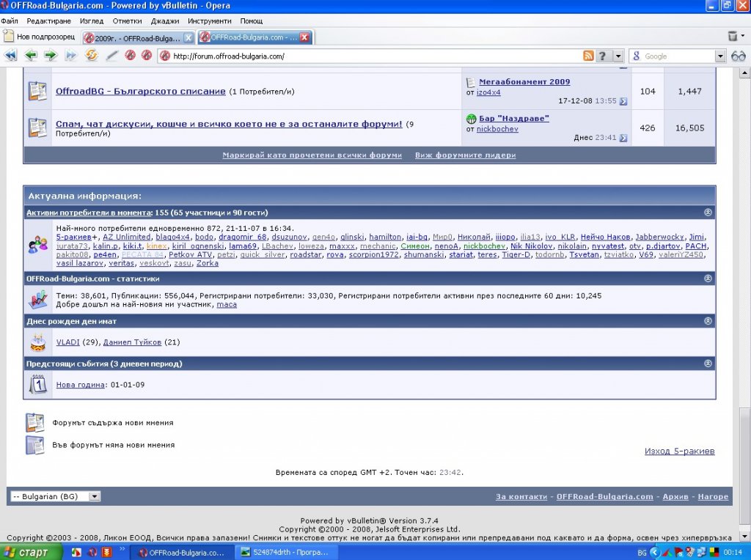The image size is (751, 560).
Task: Collapse the Днес рожден ден имат section
Action: (708, 321)
